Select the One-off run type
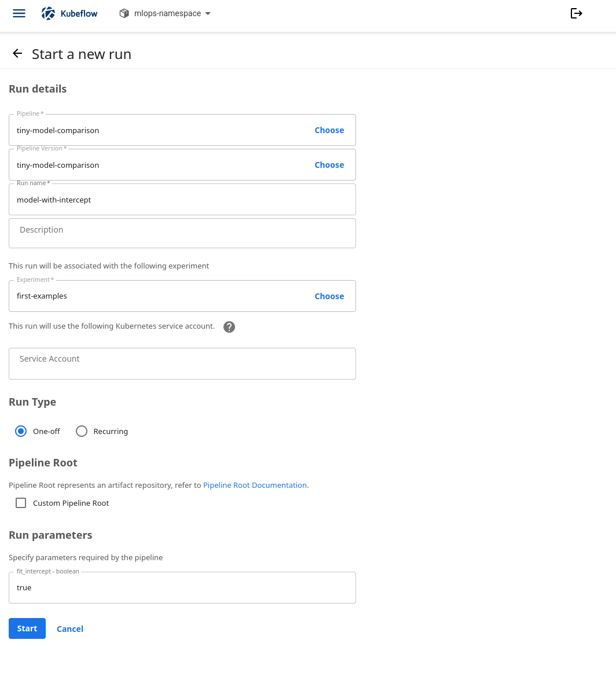The image size is (616, 673). pyautogui.click(x=21, y=431)
